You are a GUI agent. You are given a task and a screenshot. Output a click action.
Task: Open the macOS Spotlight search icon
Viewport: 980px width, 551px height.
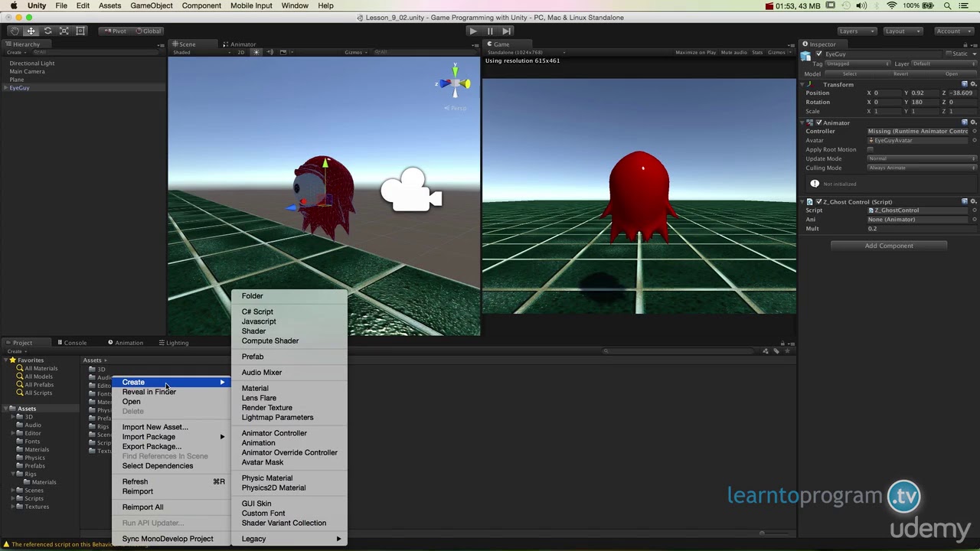[x=947, y=6]
